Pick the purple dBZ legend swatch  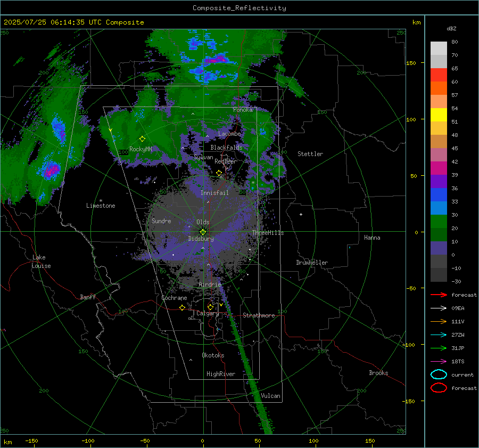point(439,181)
